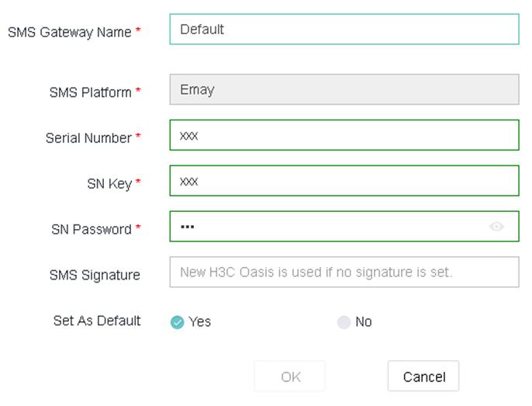Select Yes for Set As Default
This screenshot has height=406, width=532.
177,322
